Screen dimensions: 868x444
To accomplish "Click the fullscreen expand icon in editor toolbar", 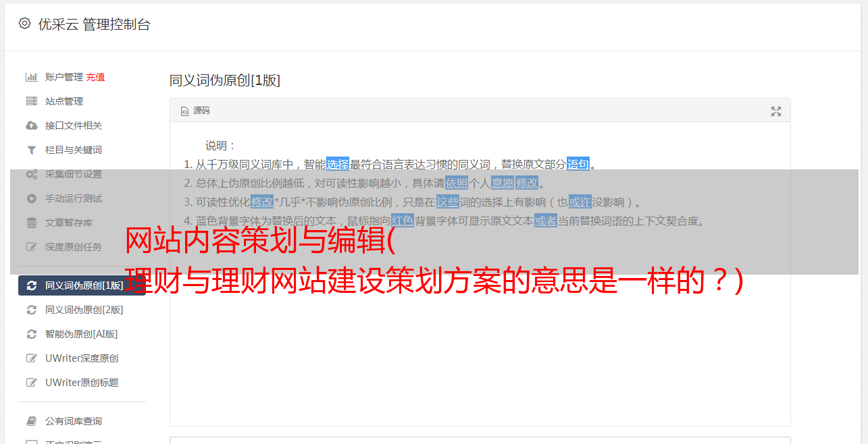I will (x=776, y=111).
